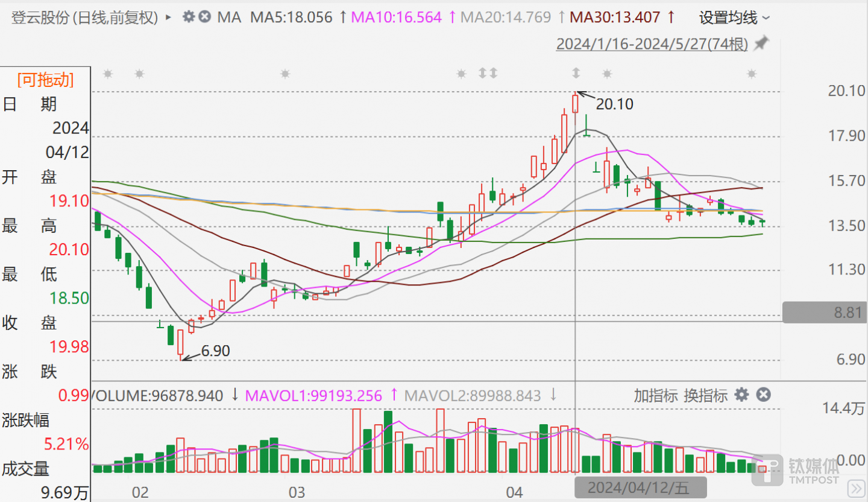Image resolution: width=868 pixels, height=502 pixels.
Task: Click the leftmost sun-shaped event marker
Action: [108, 74]
